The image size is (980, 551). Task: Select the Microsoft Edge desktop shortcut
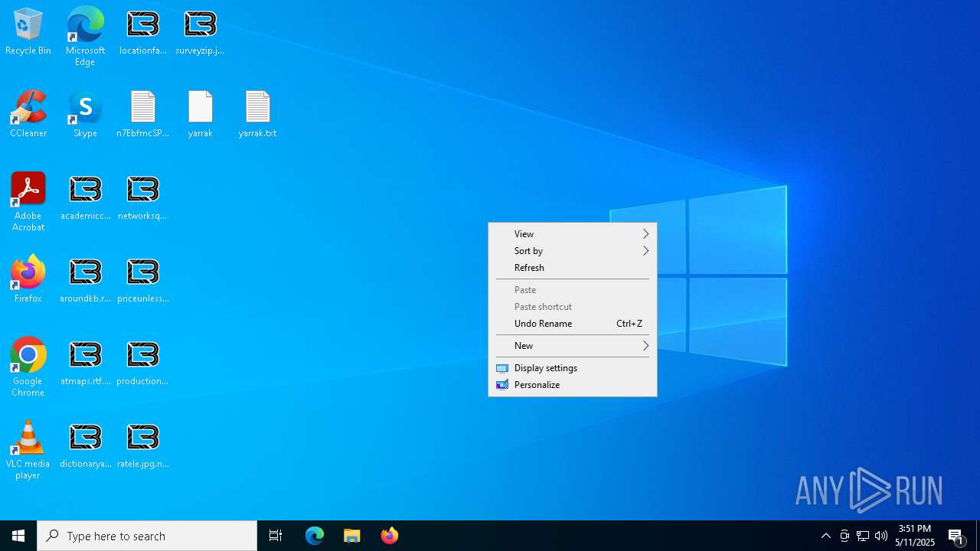tap(85, 36)
